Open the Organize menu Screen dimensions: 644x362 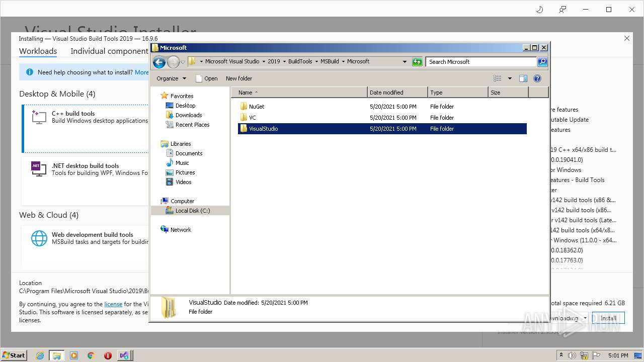[x=171, y=78]
